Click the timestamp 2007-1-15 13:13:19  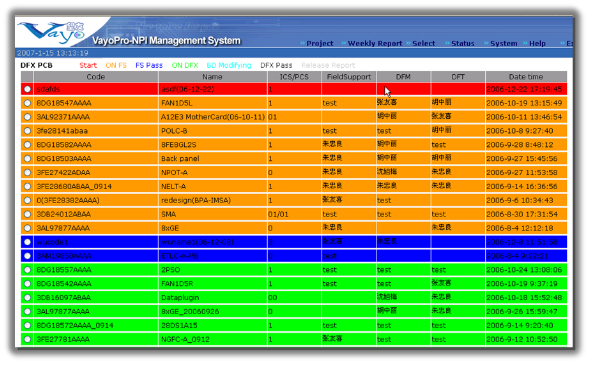click(53, 53)
